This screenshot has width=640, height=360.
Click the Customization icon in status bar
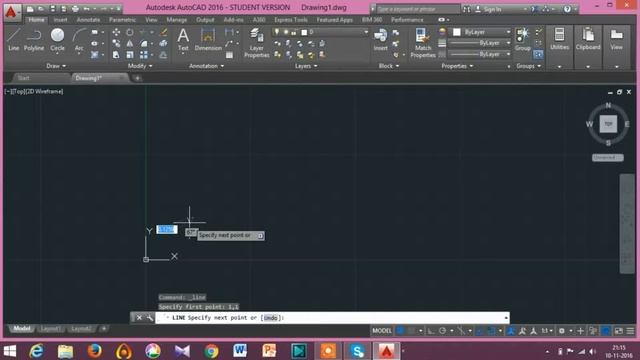point(631,331)
